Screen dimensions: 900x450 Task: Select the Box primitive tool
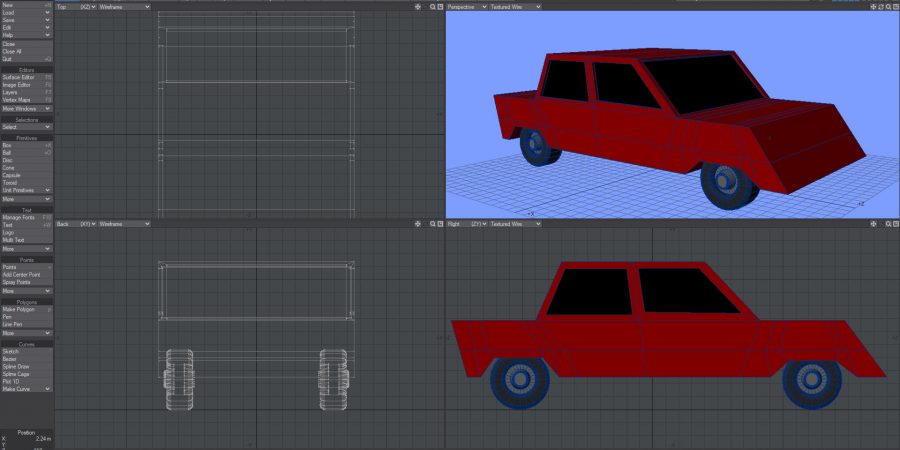point(26,145)
